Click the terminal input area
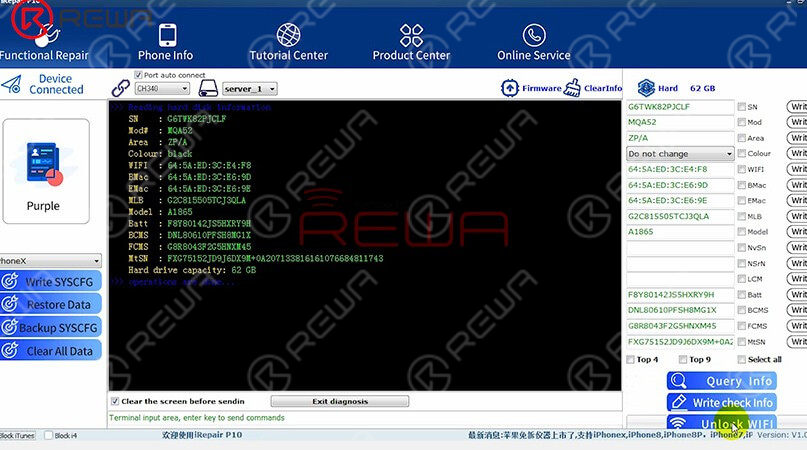This screenshot has width=807, height=450. [364, 418]
